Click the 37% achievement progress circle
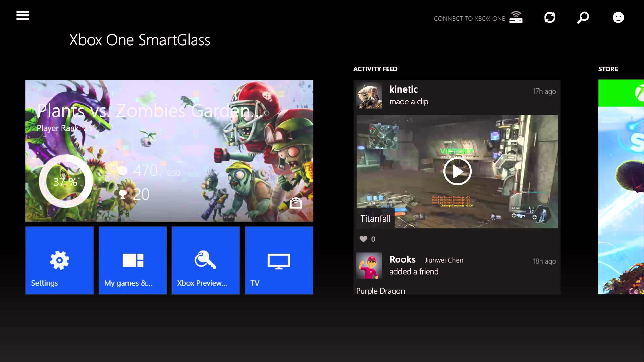Image resolution: width=644 pixels, height=362 pixels. [x=66, y=181]
